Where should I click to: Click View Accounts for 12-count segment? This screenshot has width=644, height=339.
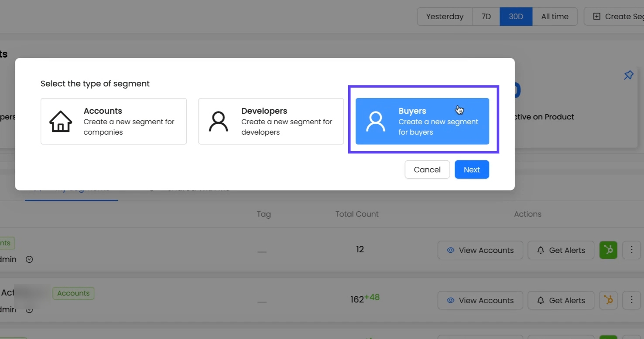coord(480,250)
